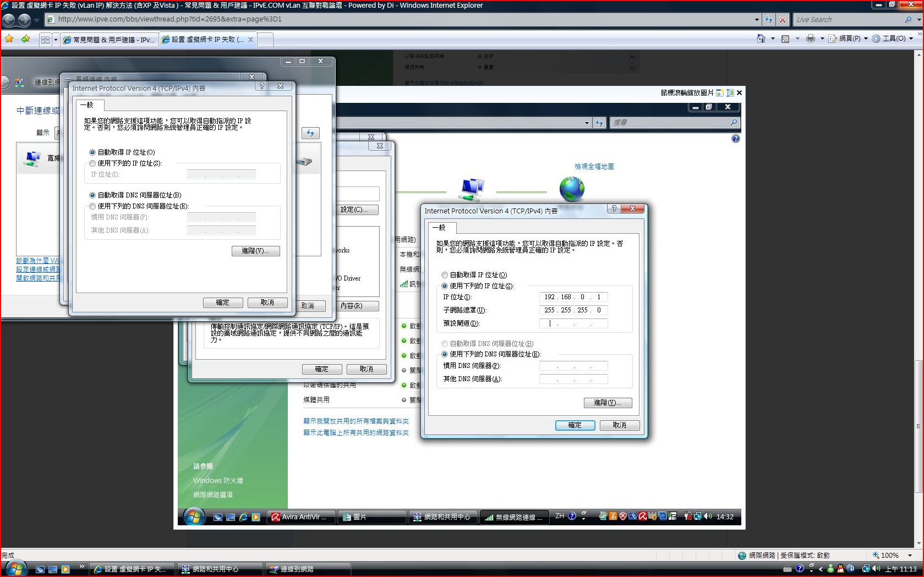The image size is (924, 577).
Task: Click the IE Back navigation button
Action: coord(9,20)
